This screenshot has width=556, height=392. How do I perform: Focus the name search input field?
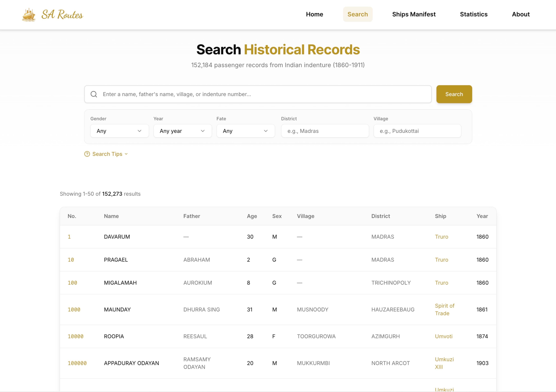point(261,94)
